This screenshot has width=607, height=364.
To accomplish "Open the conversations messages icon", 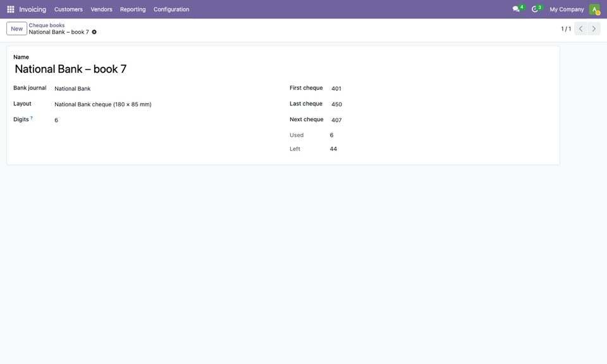I will 518,8.
